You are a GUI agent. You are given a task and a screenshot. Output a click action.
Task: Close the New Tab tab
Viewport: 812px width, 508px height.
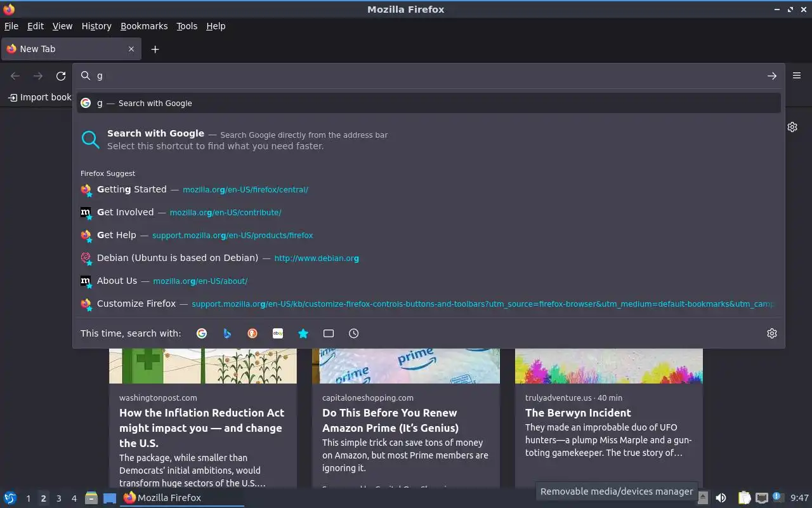[131, 49]
